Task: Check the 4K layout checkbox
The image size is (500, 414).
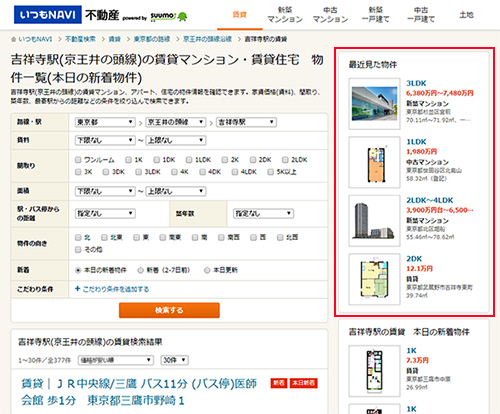Action: pyautogui.click(x=174, y=172)
